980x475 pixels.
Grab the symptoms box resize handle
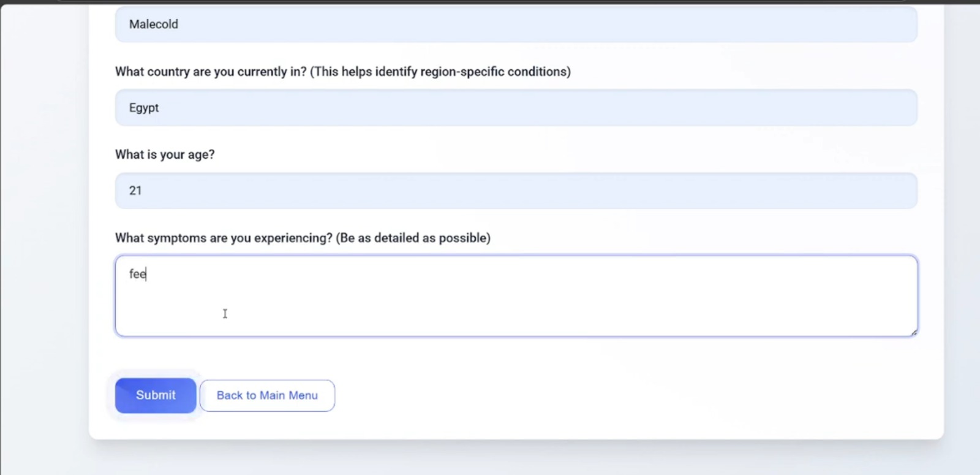(x=913, y=332)
